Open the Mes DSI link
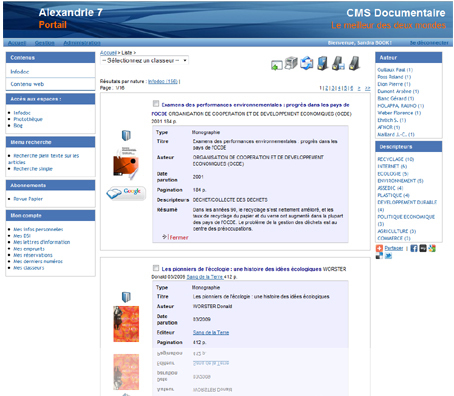 [22, 236]
